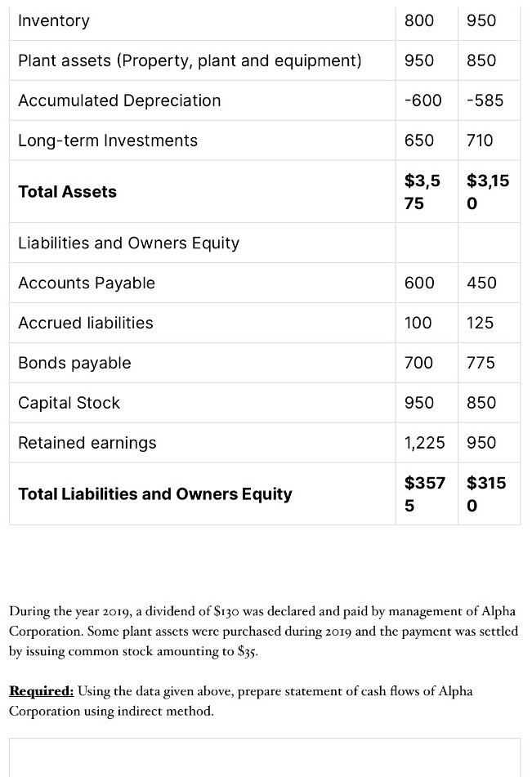Viewport: 532px width, 777px height.
Task: Click the Inventory row label
Action: point(54,20)
